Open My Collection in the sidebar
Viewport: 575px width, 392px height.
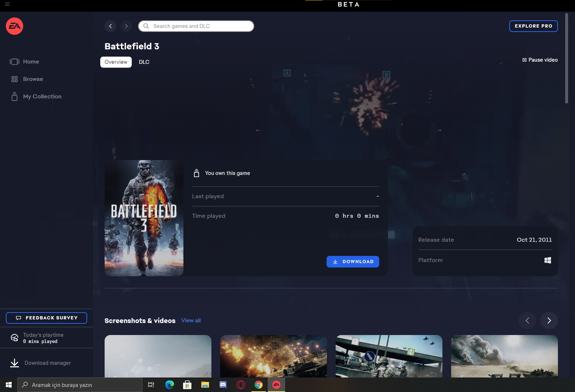click(x=36, y=97)
